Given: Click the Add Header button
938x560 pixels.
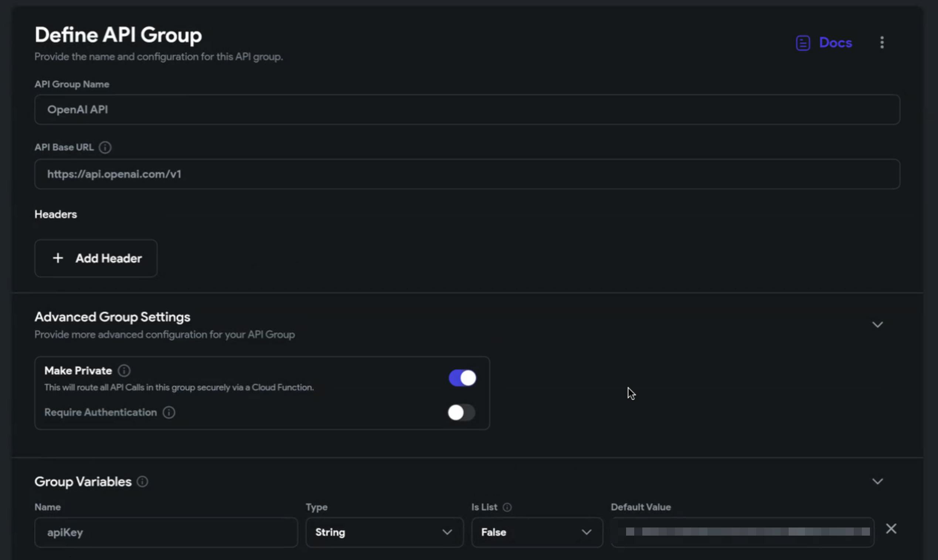Looking at the screenshot, I should [96, 258].
